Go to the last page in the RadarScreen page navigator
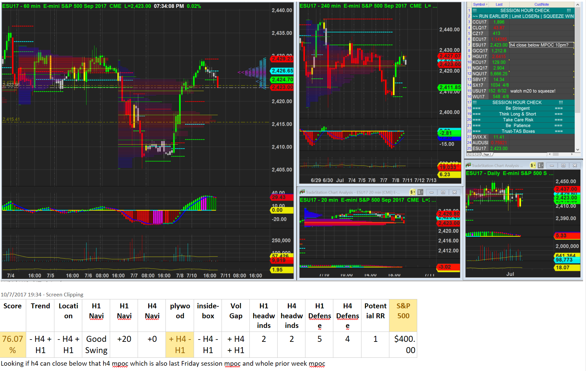The height and width of the screenshot is (371, 588). point(479,154)
